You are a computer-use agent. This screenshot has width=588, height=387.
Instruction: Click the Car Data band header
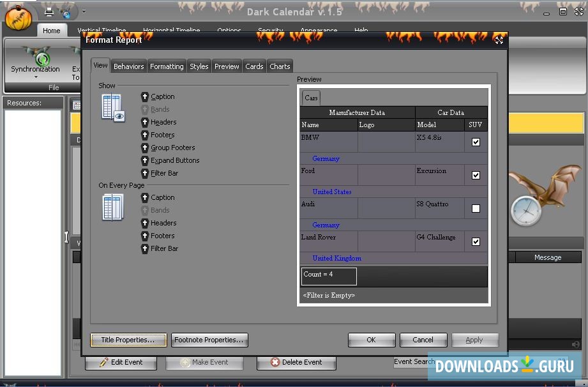click(x=451, y=112)
